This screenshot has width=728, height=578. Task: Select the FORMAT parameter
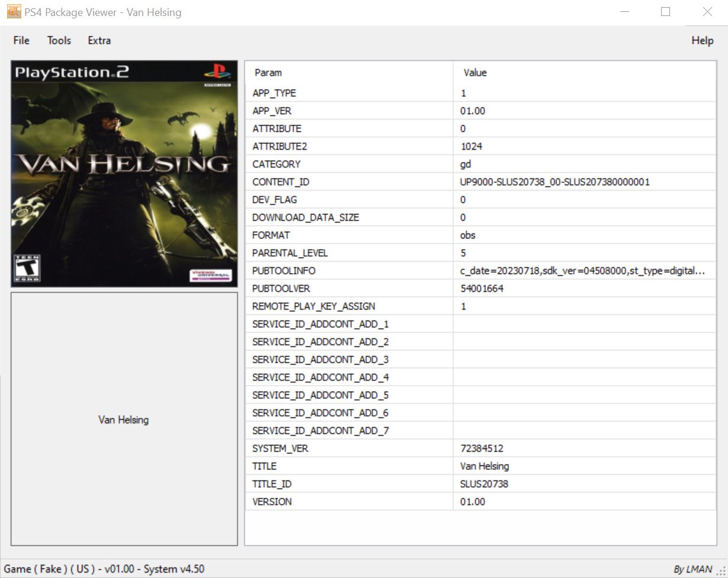(x=349, y=235)
